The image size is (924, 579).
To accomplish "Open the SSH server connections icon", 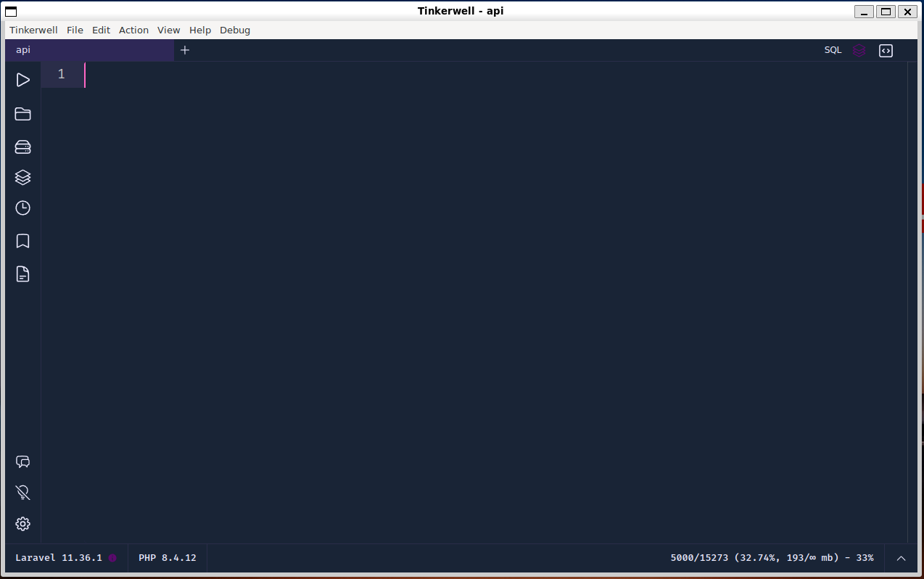I will coord(22,147).
